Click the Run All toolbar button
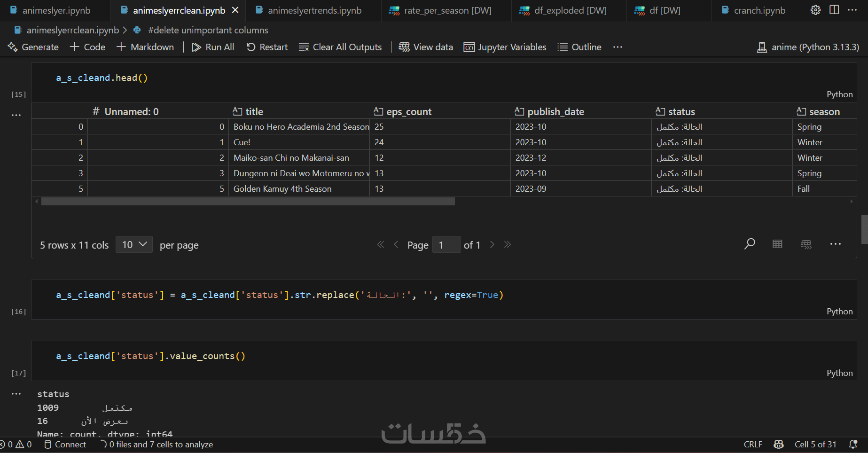 coord(213,47)
